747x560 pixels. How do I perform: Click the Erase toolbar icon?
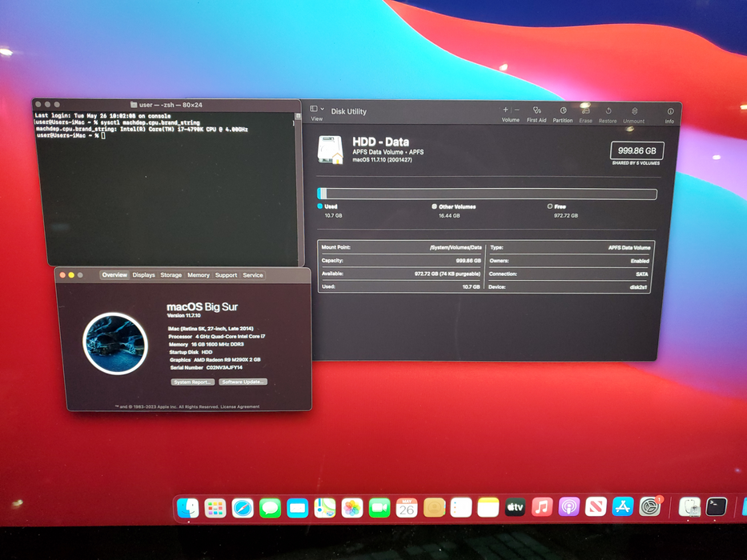[x=585, y=111]
